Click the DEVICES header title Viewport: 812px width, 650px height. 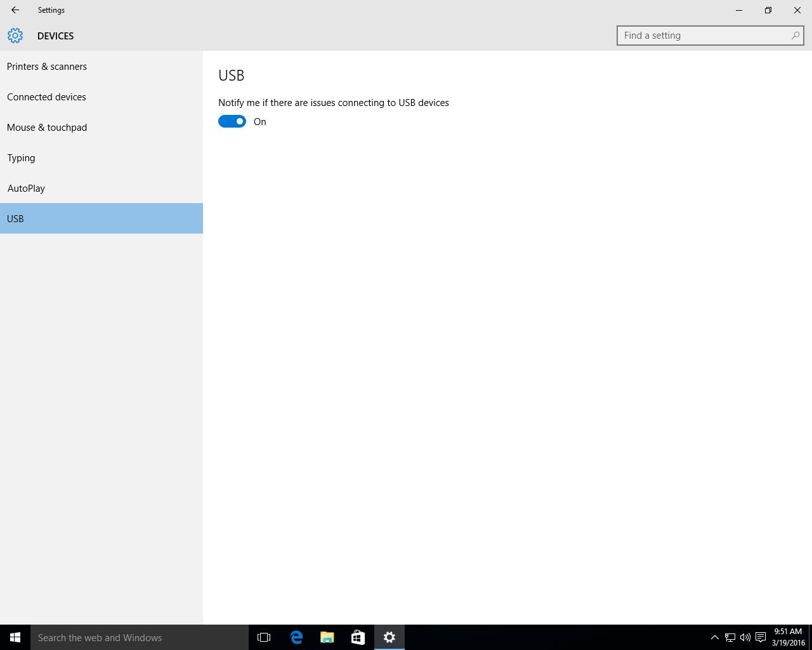pos(55,36)
